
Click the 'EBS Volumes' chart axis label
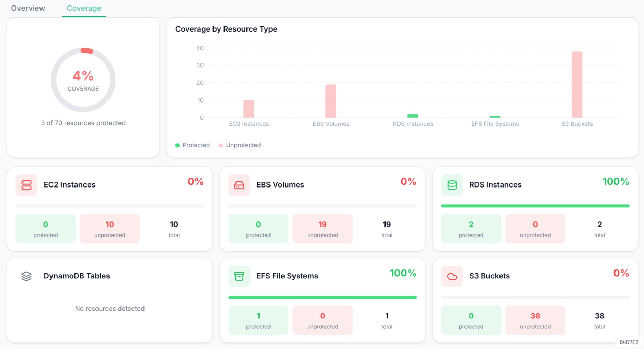click(x=331, y=124)
